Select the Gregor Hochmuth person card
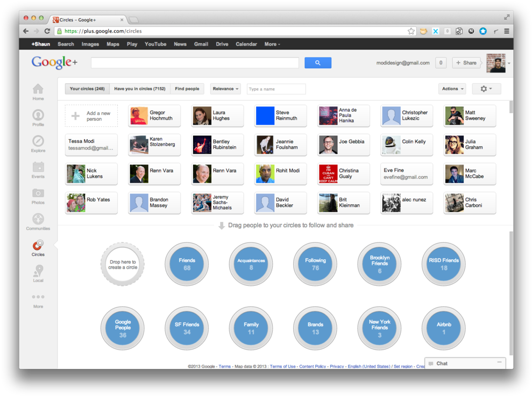The height and width of the screenshot is (396, 532). point(154,116)
